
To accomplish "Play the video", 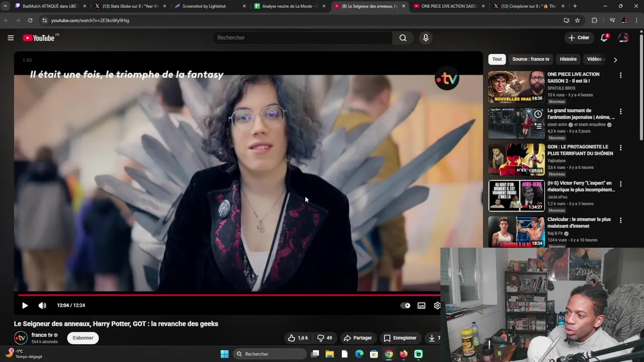I will coord(25,305).
